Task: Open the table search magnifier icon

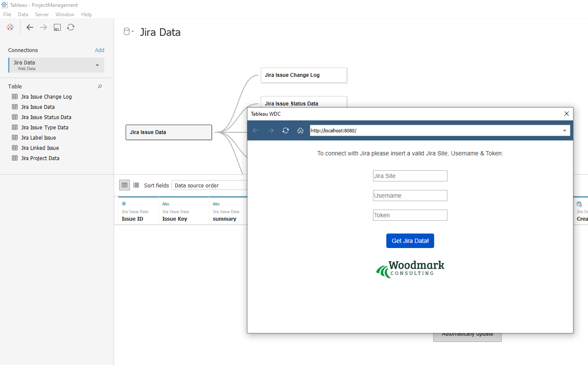Action: click(x=100, y=86)
